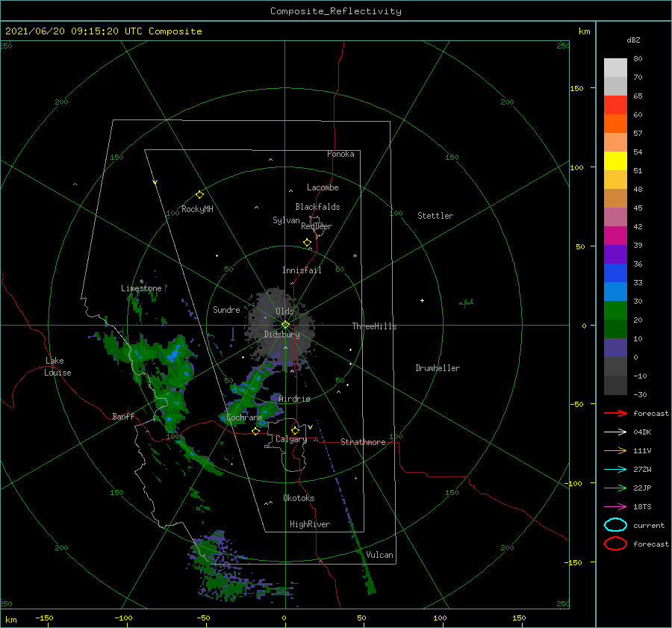Click the Olds label on map
672x628 pixels.
(284, 311)
